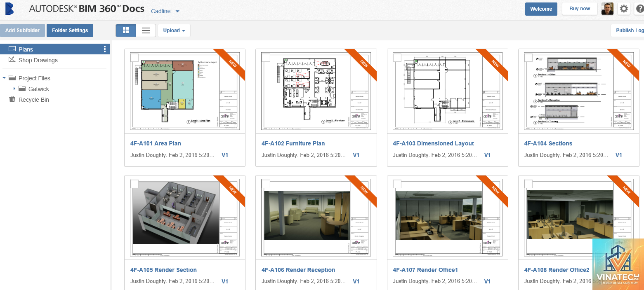The height and width of the screenshot is (290, 644).
Task: Switch to list view
Action: click(x=146, y=30)
